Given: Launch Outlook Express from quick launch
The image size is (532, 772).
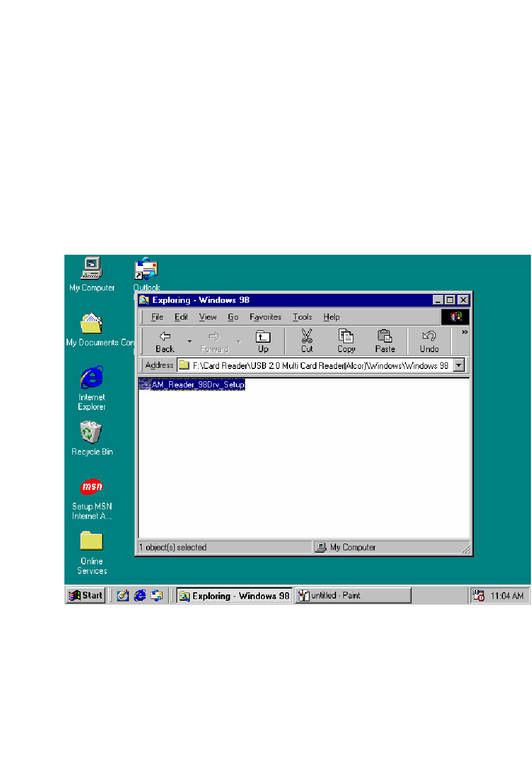Looking at the screenshot, I should point(157,596).
